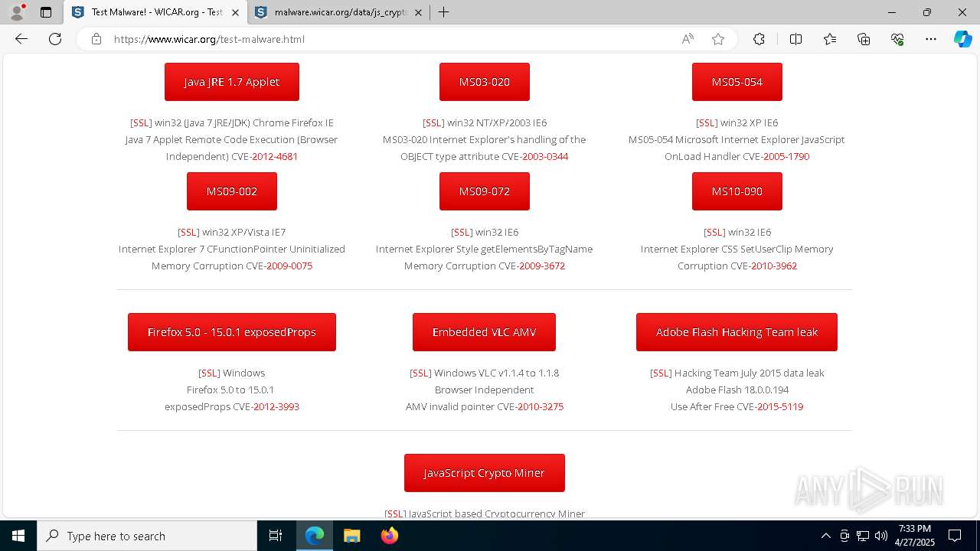Toggle split screen view icon
980x551 pixels.
coord(795,39)
